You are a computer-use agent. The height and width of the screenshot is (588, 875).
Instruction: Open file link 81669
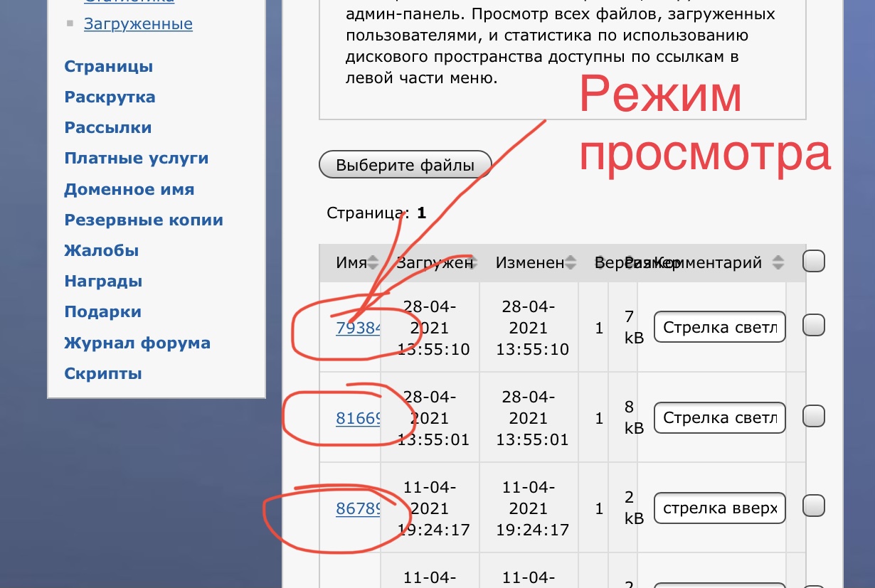(358, 419)
